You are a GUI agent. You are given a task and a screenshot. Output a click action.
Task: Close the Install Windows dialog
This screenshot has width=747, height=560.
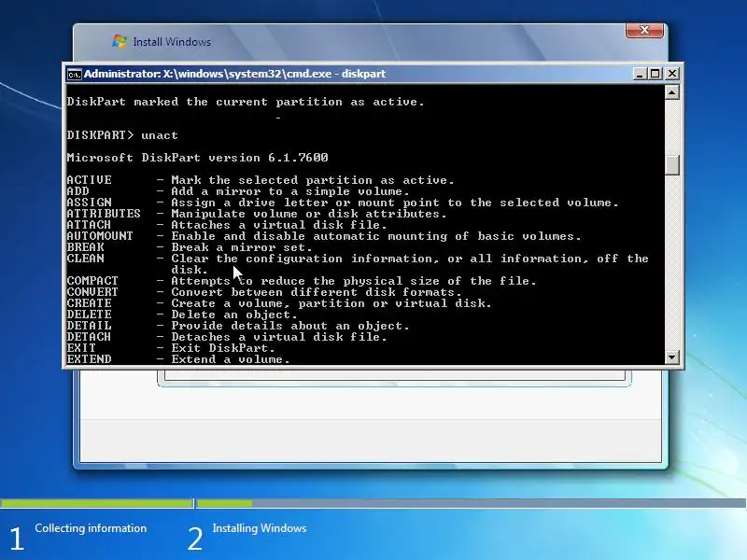tap(644, 31)
